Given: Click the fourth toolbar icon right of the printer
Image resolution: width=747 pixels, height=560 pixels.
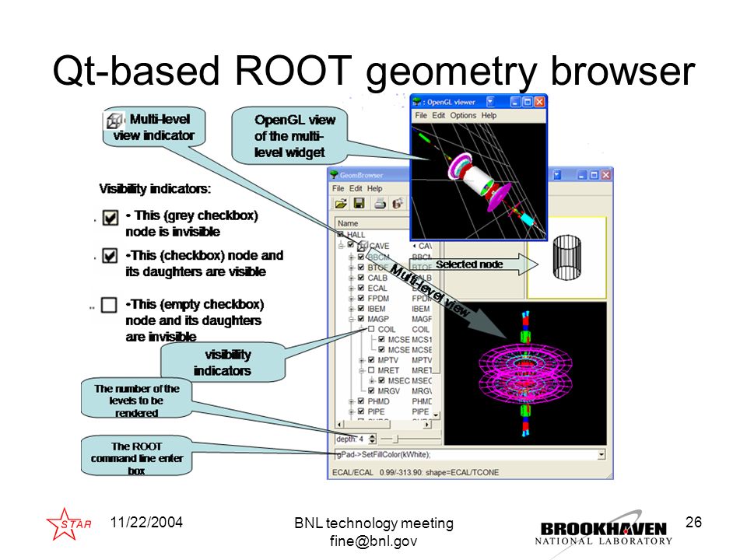Looking at the screenshot, I should tap(398, 204).
